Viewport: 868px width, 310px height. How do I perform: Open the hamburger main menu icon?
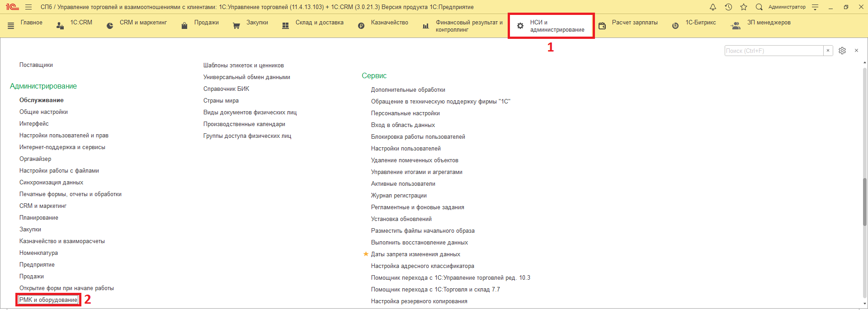tap(28, 7)
